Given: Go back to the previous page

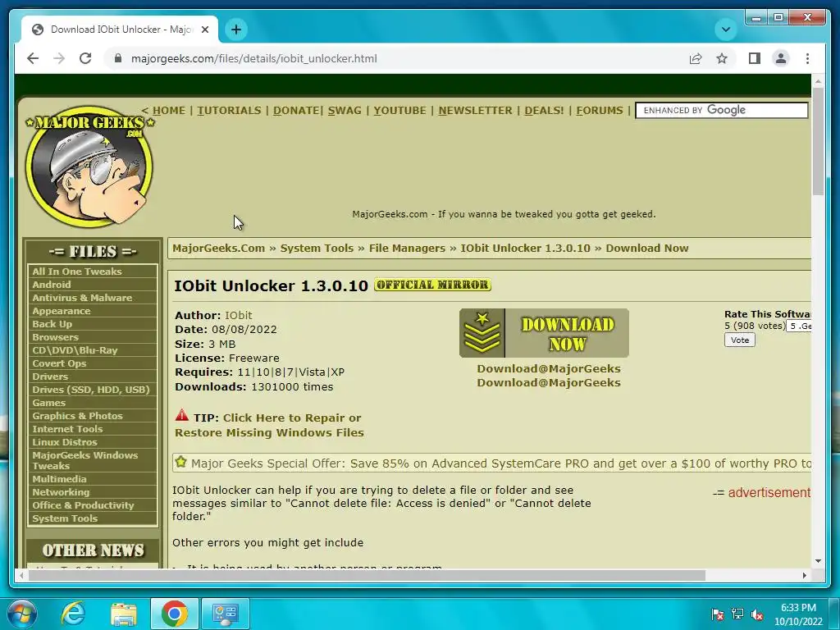Looking at the screenshot, I should coord(33,58).
